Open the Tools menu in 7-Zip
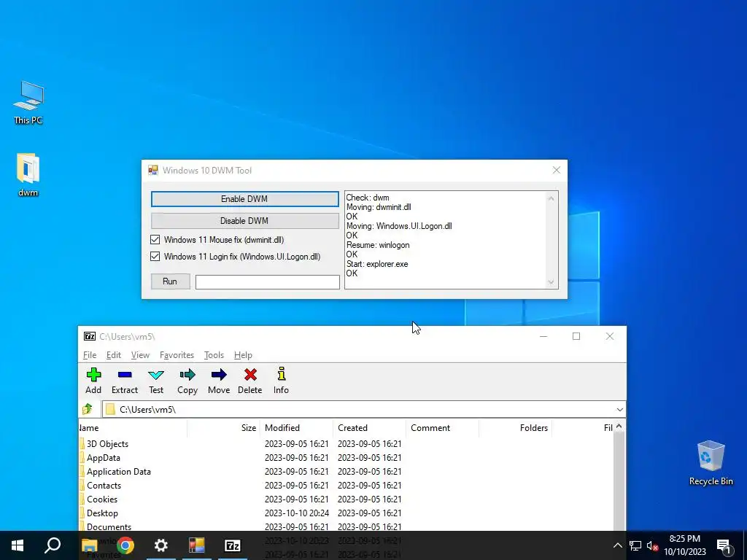This screenshot has width=747, height=560. [x=214, y=355]
